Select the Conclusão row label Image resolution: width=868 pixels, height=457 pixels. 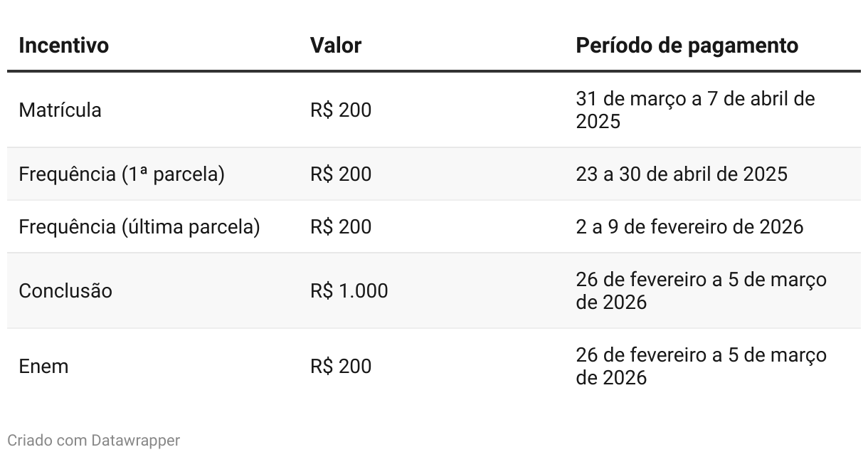click(65, 291)
